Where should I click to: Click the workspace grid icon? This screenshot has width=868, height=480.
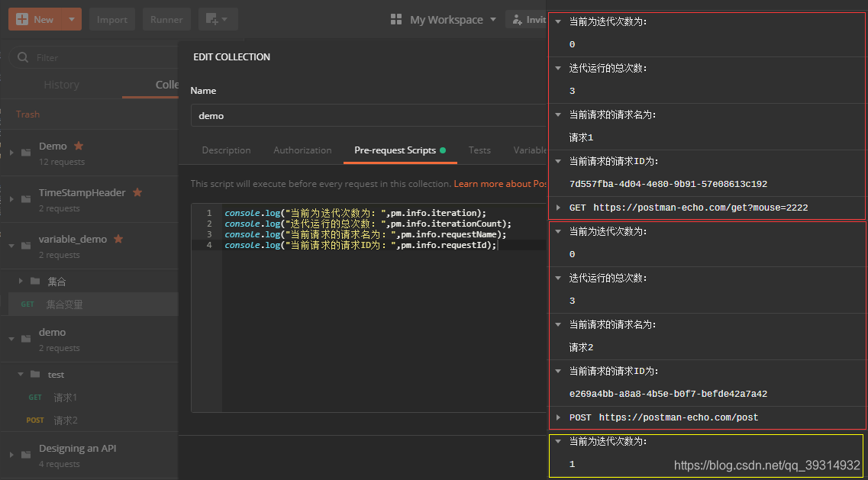(x=395, y=19)
